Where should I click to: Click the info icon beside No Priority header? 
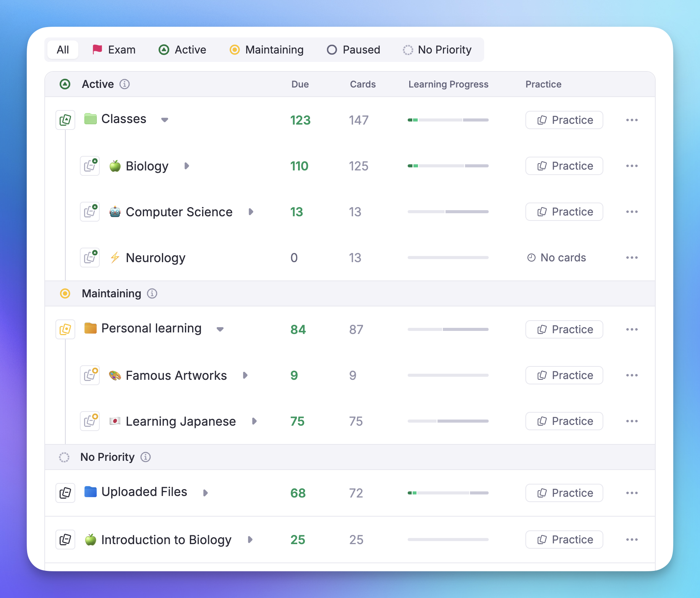click(x=146, y=457)
